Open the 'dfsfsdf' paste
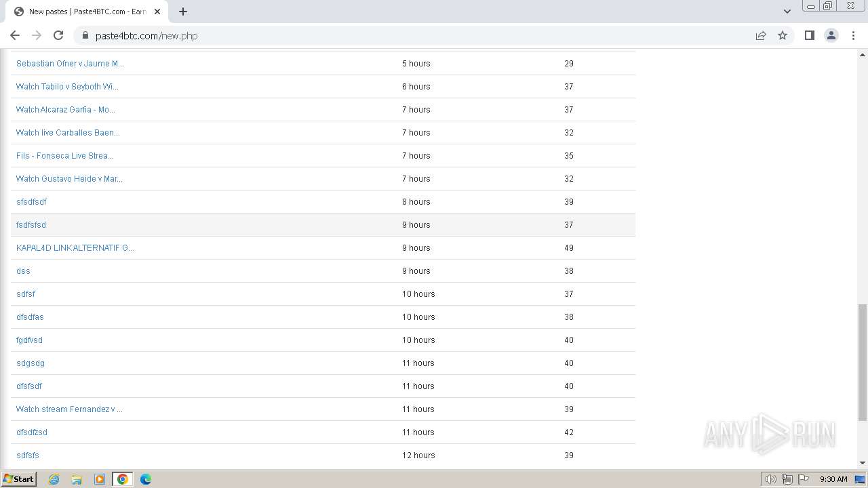This screenshot has height=488, width=868. (x=29, y=386)
